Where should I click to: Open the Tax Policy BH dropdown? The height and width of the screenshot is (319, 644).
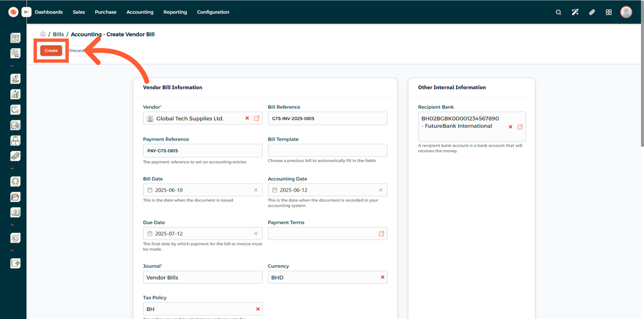[197, 309]
